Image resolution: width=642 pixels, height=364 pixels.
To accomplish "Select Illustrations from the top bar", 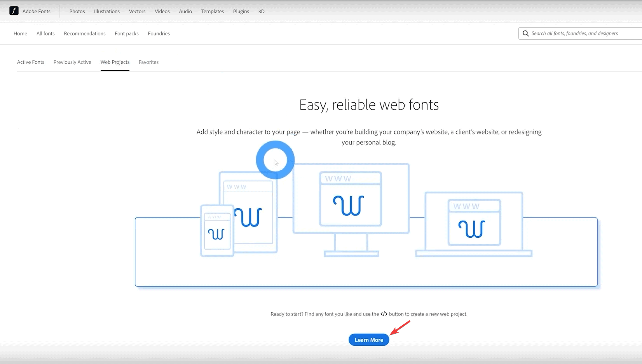I will click(106, 11).
